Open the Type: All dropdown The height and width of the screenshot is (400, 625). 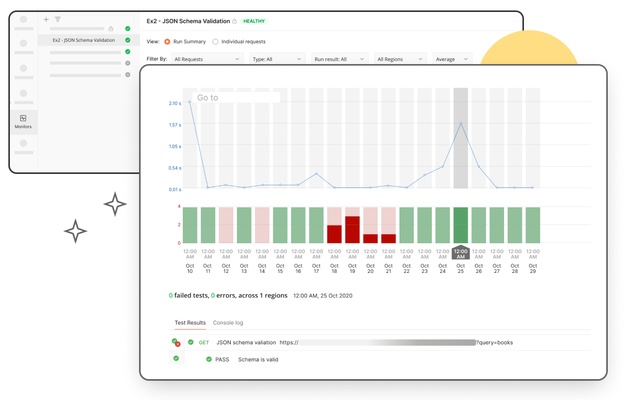point(275,59)
